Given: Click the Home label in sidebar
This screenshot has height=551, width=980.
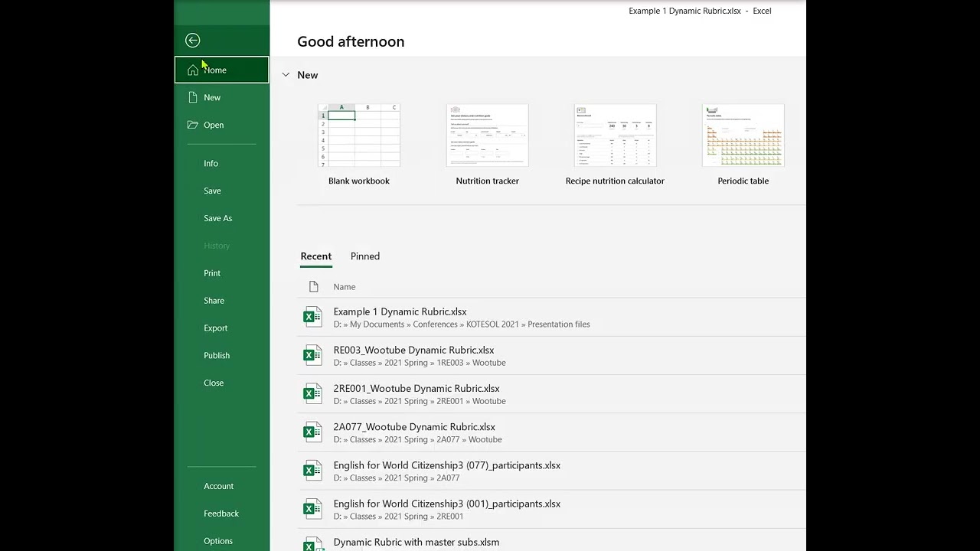Looking at the screenshot, I should 215,70.
